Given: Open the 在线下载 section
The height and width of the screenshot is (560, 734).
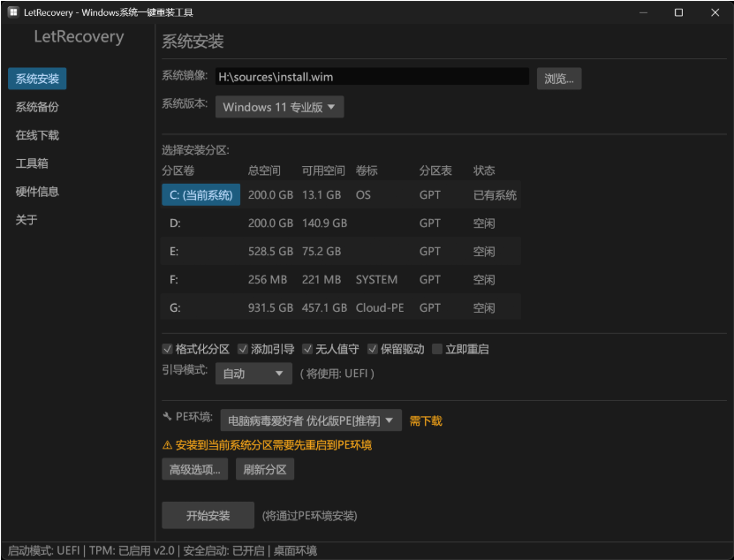Looking at the screenshot, I should 36,134.
